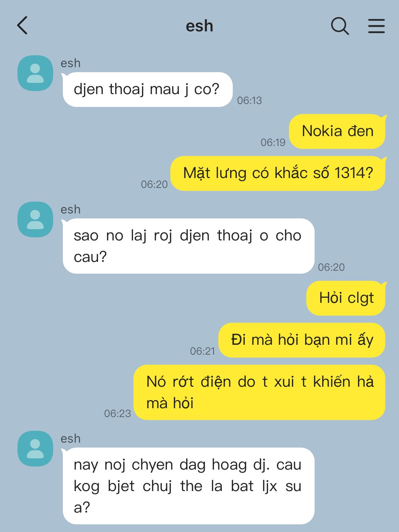Tap sender name 'esh' above first message
Viewport: 399px width, 532px height.
71,63
